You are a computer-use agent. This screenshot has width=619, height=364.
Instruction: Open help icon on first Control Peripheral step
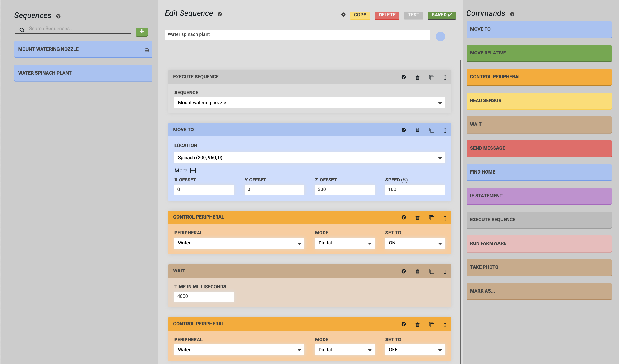(403, 217)
